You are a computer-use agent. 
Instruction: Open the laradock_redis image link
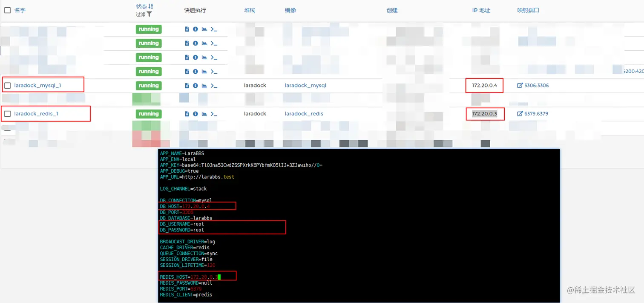304,114
